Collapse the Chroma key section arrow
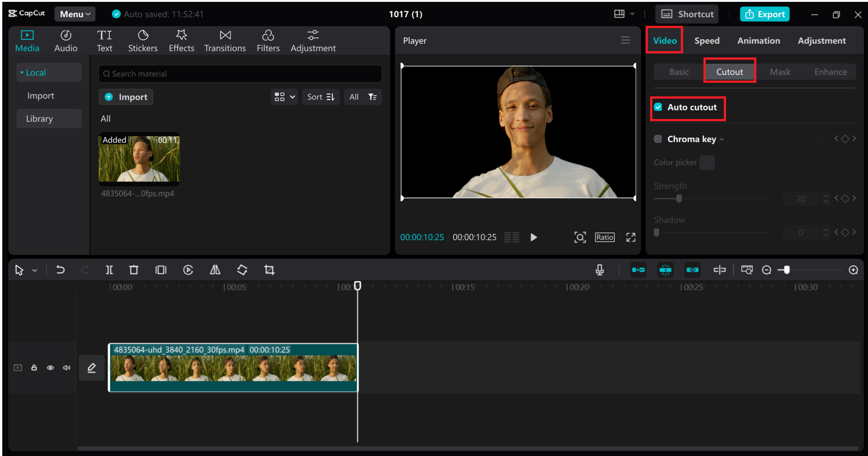Screen dimensions: 868x456 tap(722, 139)
